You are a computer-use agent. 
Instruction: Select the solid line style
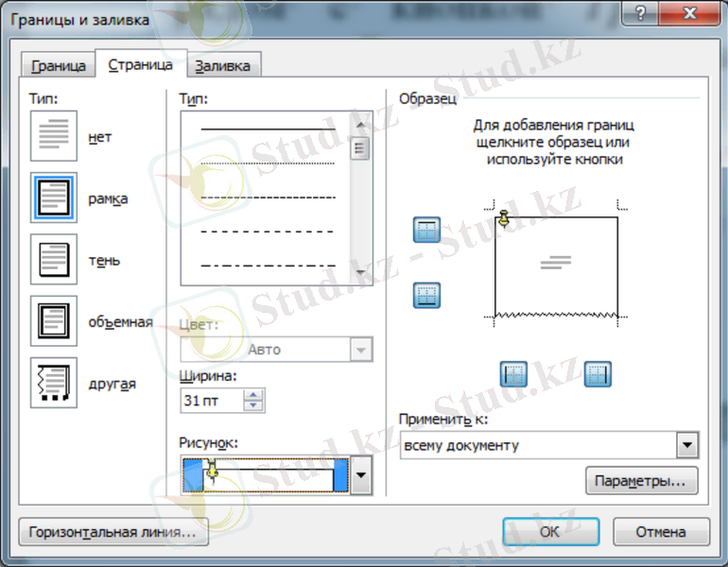pos(268,129)
